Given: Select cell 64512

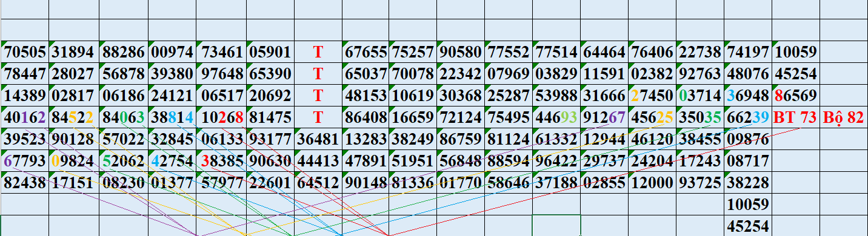Looking at the screenshot, I should 318,182.
